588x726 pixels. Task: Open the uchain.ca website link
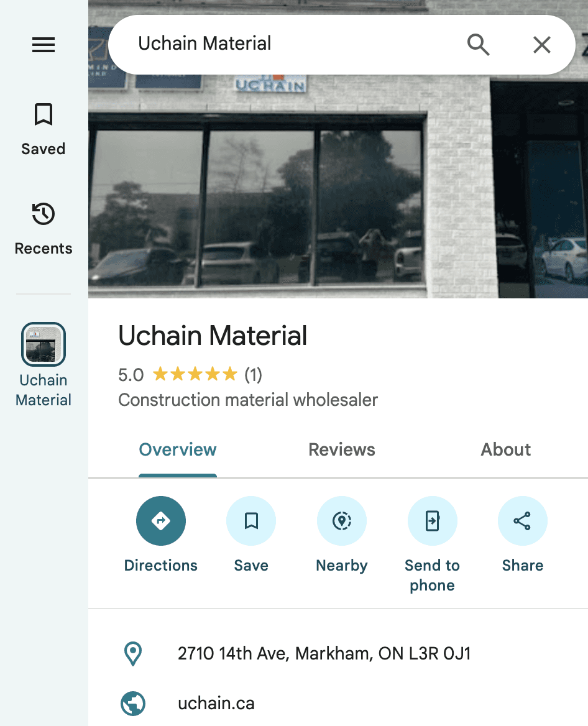click(216, 704)
